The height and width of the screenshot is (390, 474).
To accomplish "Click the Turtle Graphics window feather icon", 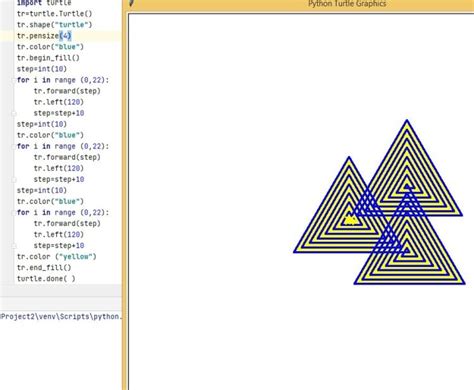I will [131, 3].
